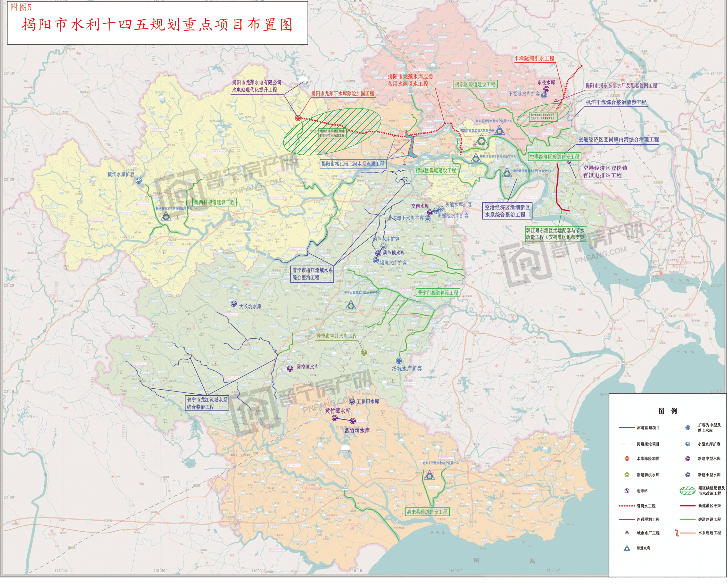This screenshot has width=728, height=584.
Task: Click the 龙颈灌区 hatched ellipse area
Action: [333, 132]
